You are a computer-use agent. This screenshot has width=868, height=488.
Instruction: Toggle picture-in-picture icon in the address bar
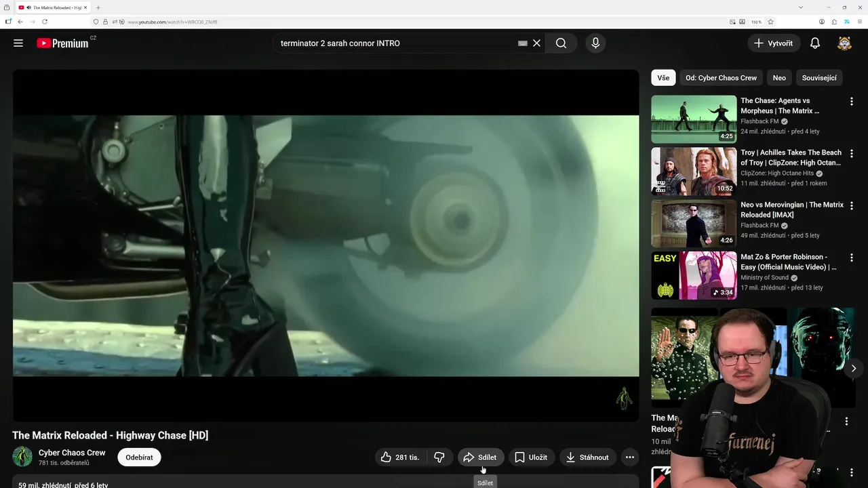coord(732,22)
